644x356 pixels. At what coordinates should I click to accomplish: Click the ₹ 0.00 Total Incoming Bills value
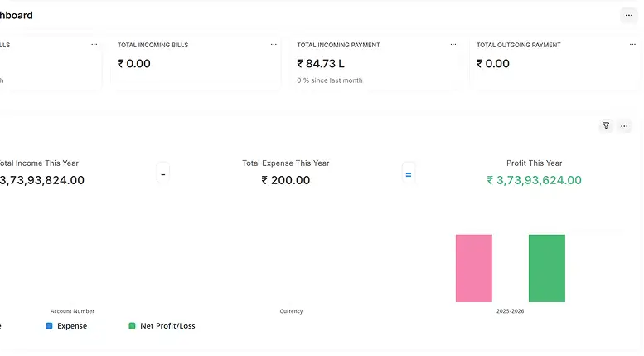click(134, 63)
